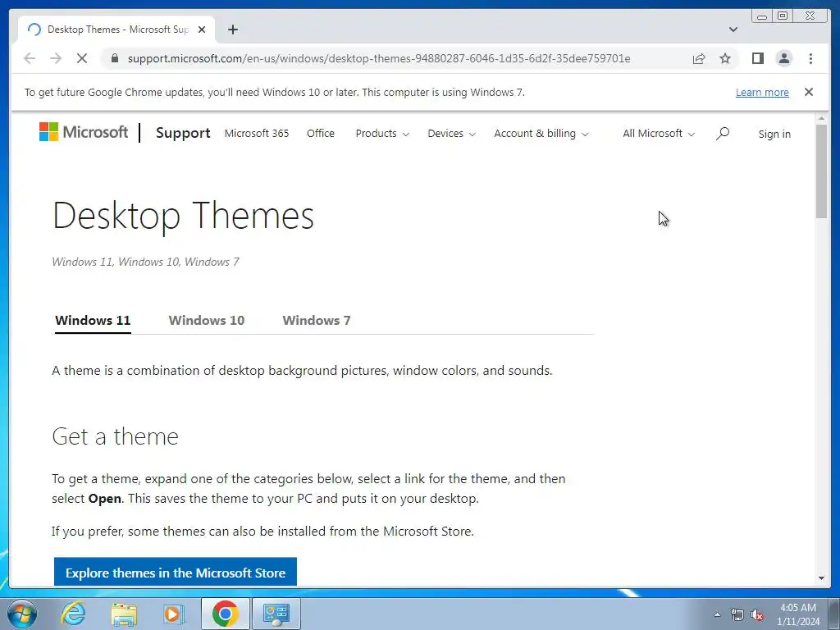840x630 pixels.
Task: Click the scrollbar up arrow
Action: tap(821, 118)
